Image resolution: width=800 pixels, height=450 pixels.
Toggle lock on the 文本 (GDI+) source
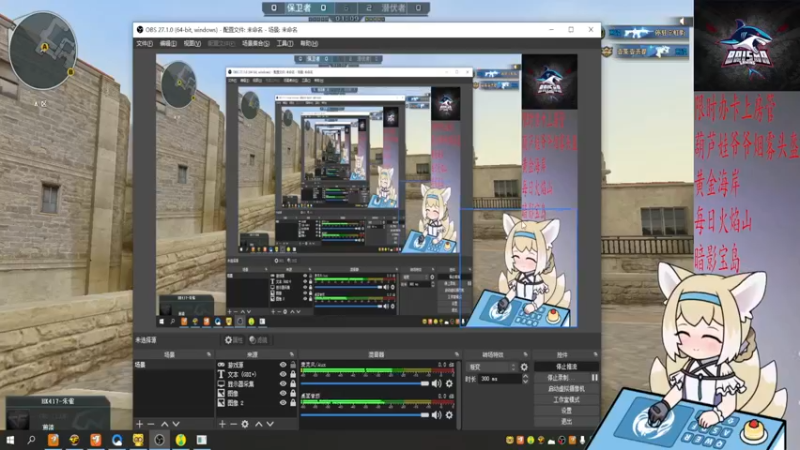coord(293,374)
